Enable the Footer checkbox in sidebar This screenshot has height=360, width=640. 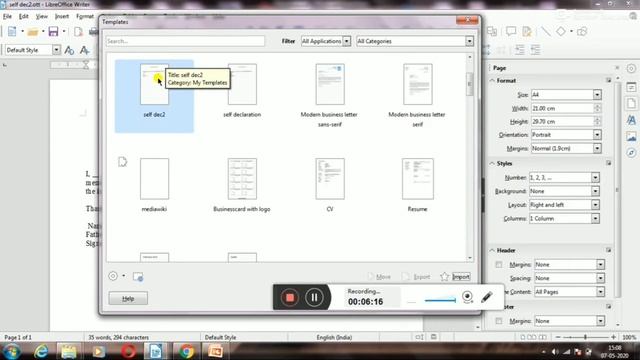[499, 321]
